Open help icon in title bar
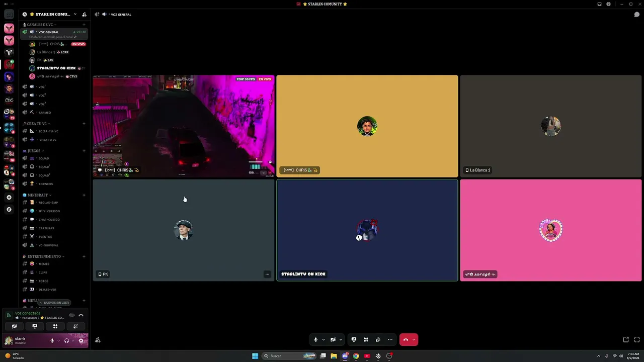Image resolution: width=644 pixels, height=362 pixels. 608,4
